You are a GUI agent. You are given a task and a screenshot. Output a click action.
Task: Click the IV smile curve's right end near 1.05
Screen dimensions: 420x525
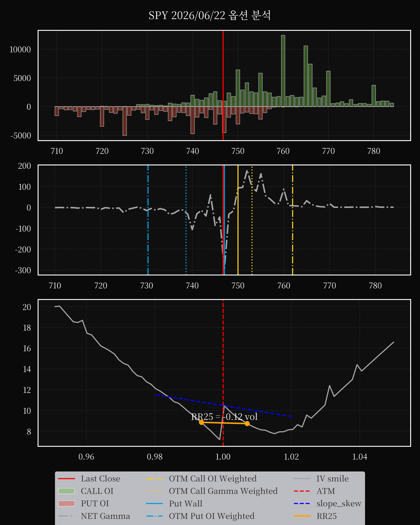[x=393, y=342]
